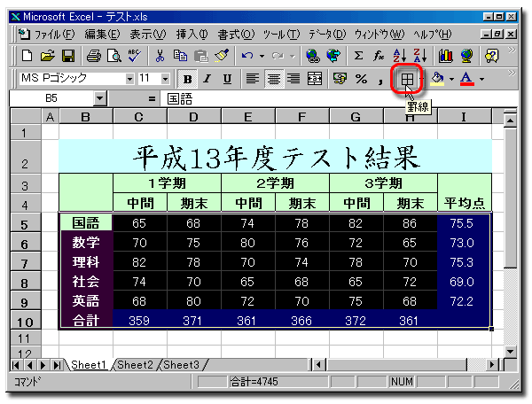Open the Font Color dropdown arrow
Image resolution: width=532 pixels, height=404 pixels.
[481, 80]
